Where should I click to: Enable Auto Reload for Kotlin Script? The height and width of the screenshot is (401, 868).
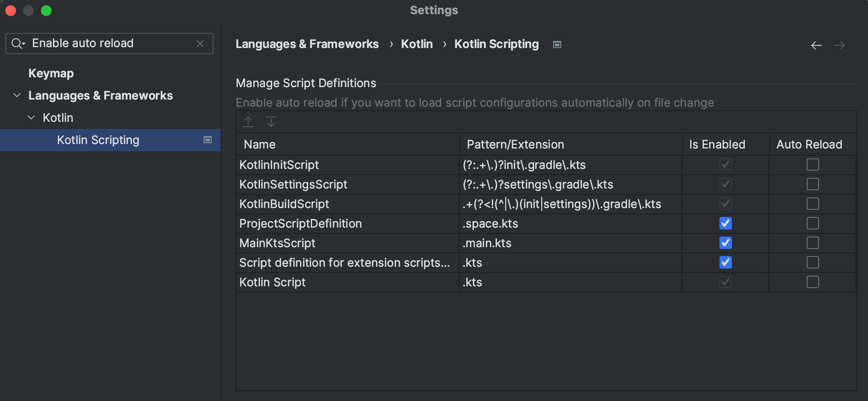point(813,282)
